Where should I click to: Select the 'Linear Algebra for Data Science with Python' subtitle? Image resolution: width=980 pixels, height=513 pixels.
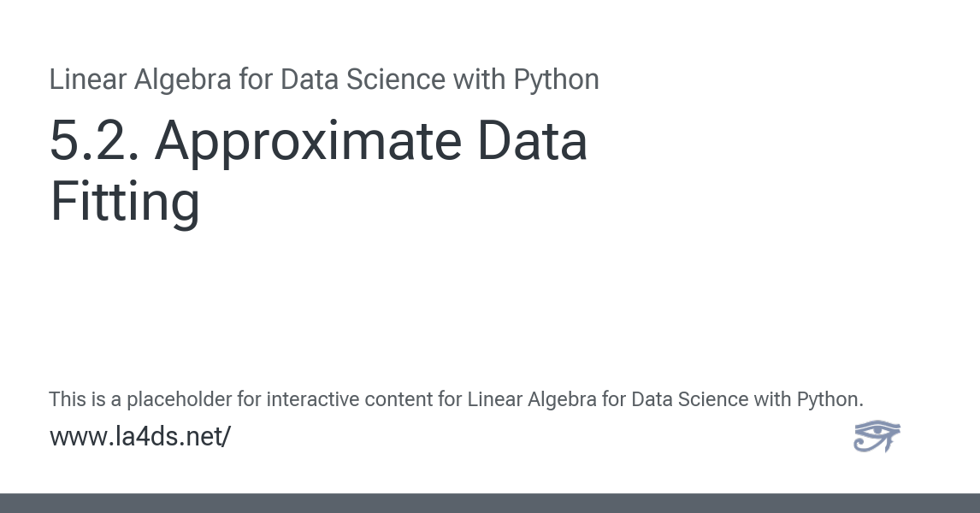pyautogui.click(x=324, y=80)
